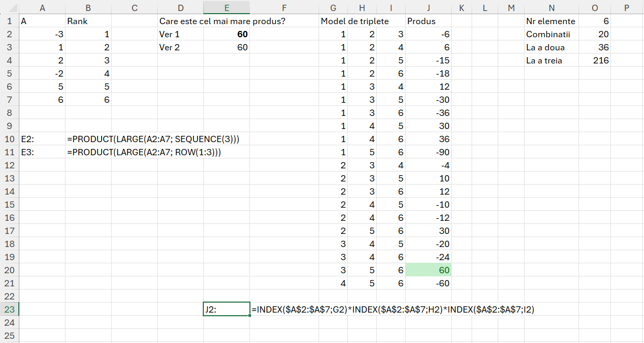Click the fill handle of the selected cell
644x343 pixels.
pos(249,316)
